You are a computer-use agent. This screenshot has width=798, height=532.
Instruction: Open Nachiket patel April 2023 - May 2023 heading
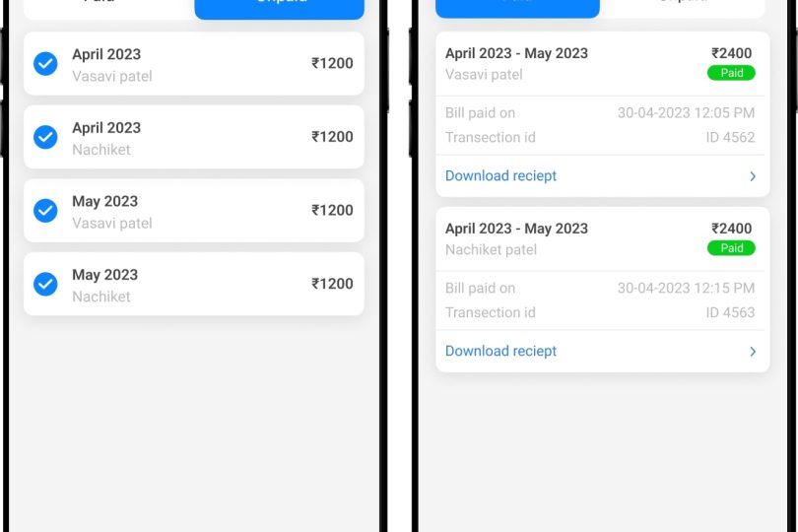(516, 229)
